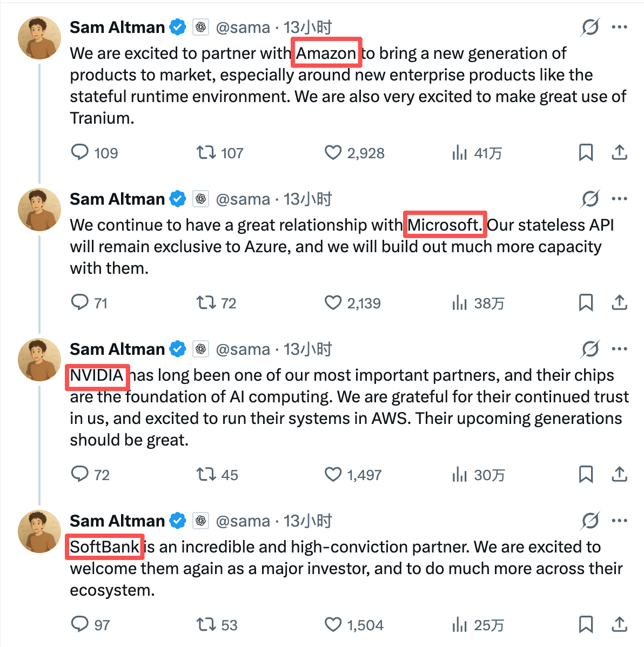Image resolution: width=644 pixels, height=647 pixels.
Task: Click the Grok icon on the Amazon tweet
Action: click(590, 27)
